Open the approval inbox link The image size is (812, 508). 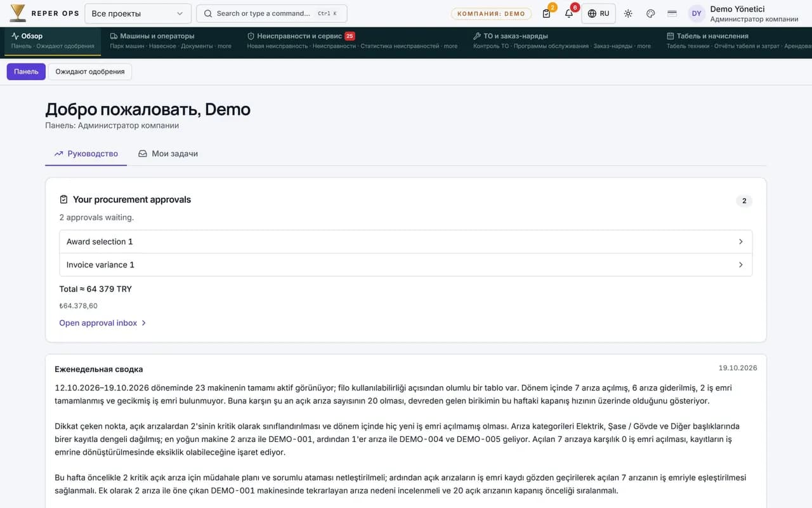pos(103,323)
